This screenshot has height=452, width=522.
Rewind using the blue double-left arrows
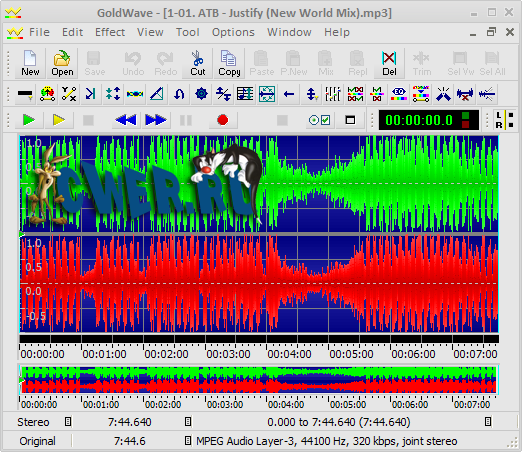tap(126, 120)
